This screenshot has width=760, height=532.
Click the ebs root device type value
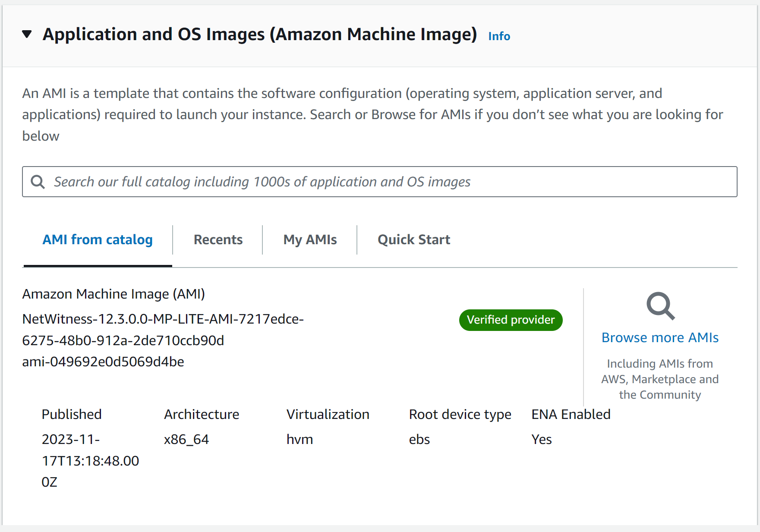pos(419,440)
